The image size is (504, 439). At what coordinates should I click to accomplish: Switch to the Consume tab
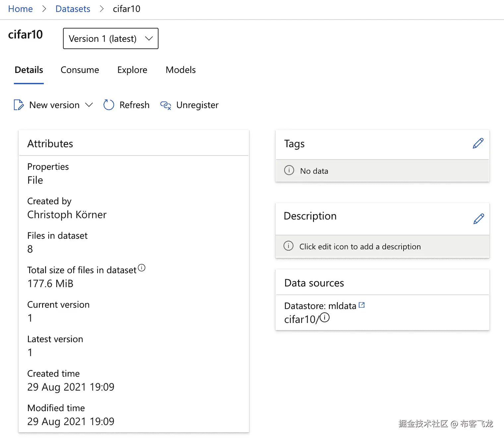[x=80, y=70]
